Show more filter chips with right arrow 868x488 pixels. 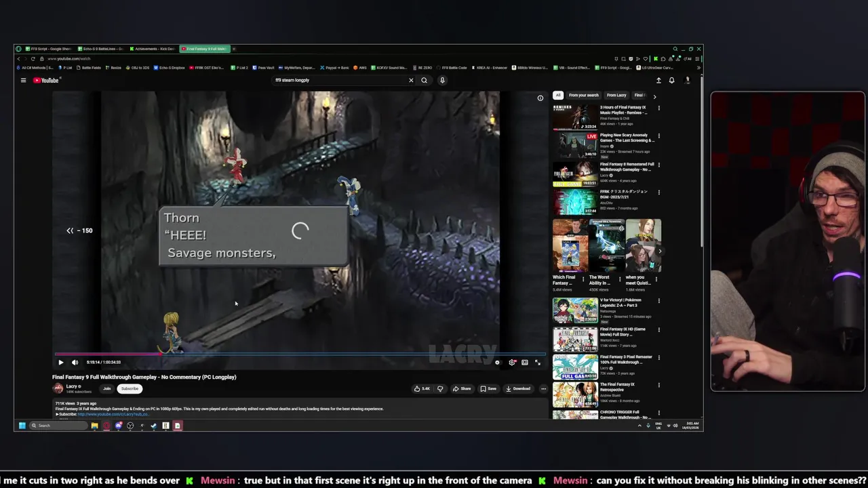654,96
